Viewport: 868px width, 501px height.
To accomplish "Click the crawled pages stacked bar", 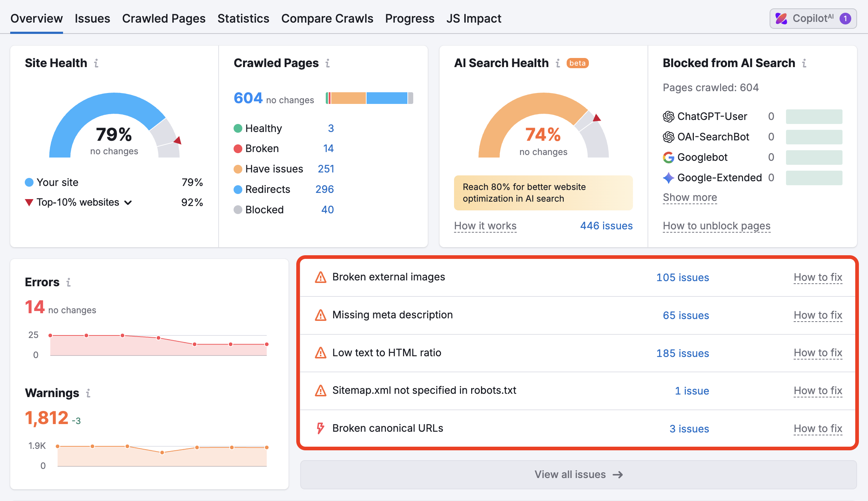I will point(369,98).
